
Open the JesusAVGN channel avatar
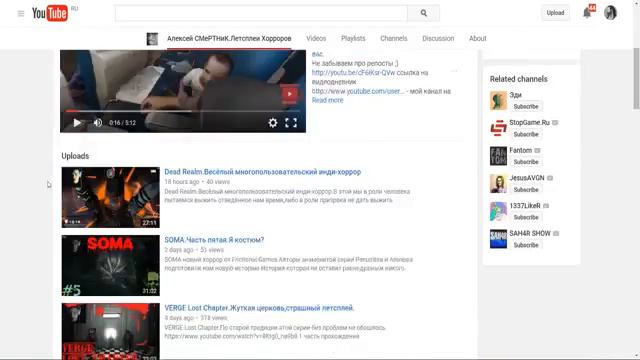(x=498, y=184)
